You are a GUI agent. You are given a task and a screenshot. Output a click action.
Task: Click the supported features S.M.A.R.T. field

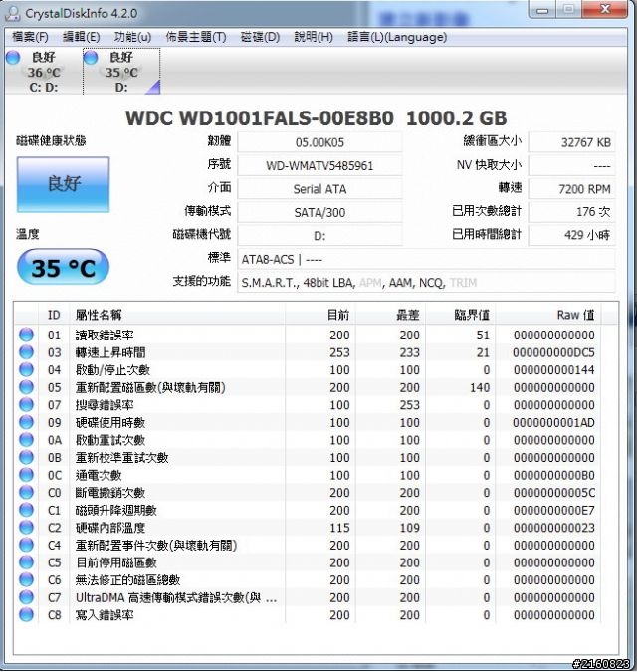(426, 283)
